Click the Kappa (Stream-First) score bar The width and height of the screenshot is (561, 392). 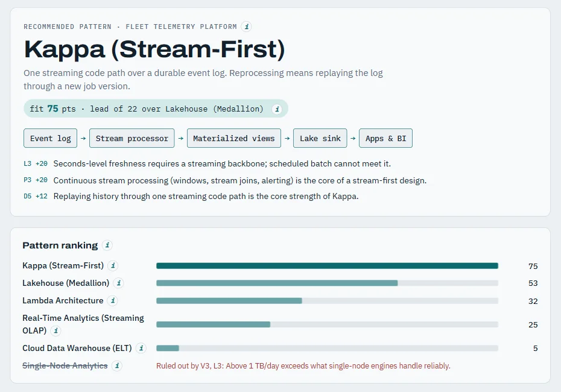pos(327,266)
